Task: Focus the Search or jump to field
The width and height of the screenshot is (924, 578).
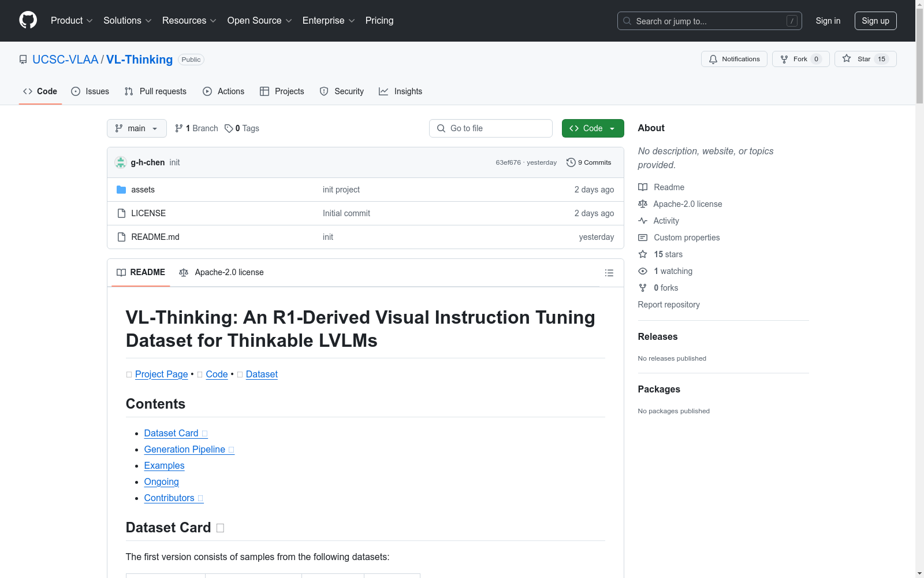Action: [710, 21]
